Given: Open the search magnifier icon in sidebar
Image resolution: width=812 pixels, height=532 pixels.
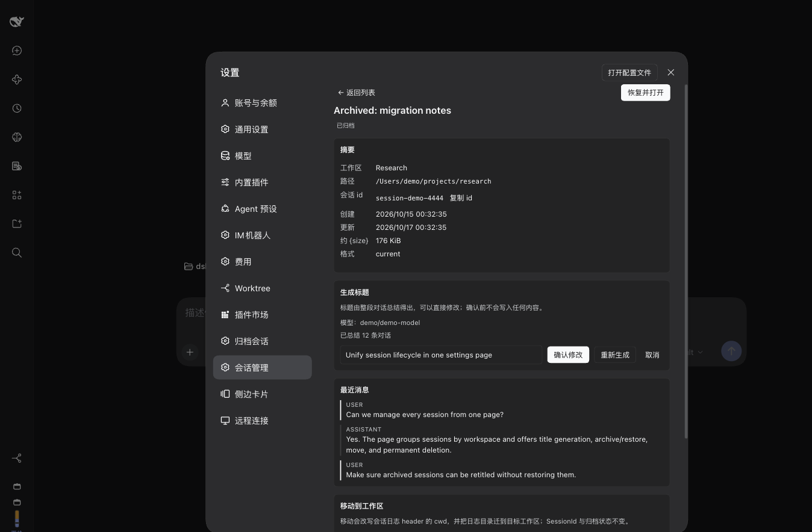Looking at the screenshot, I should click(x=17, y=253).
